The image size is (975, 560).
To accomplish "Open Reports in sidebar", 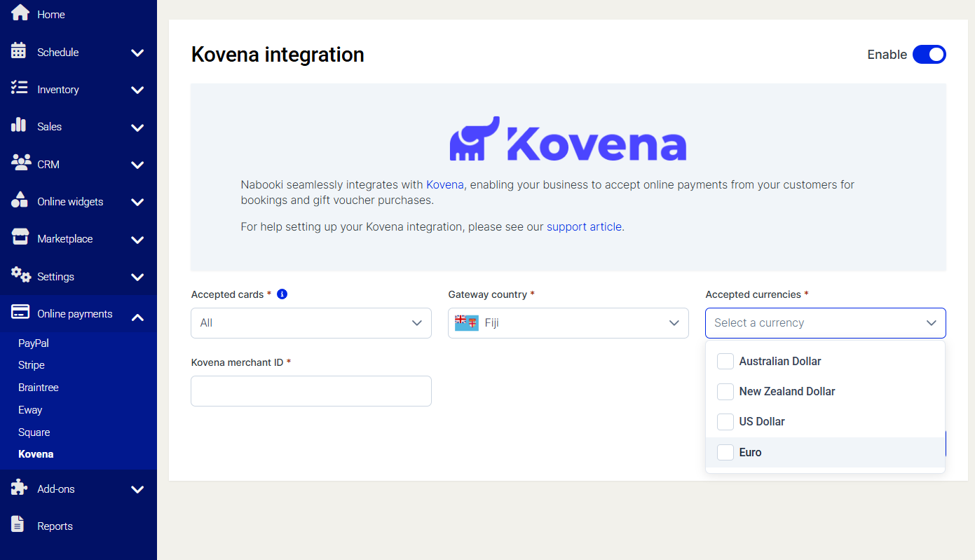I will [x=55, y=526].
